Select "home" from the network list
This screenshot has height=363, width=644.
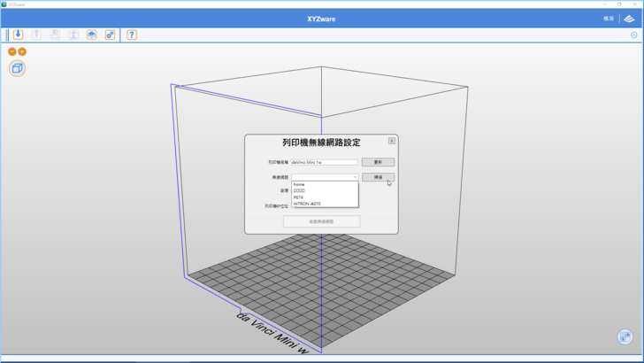point(299,184)
